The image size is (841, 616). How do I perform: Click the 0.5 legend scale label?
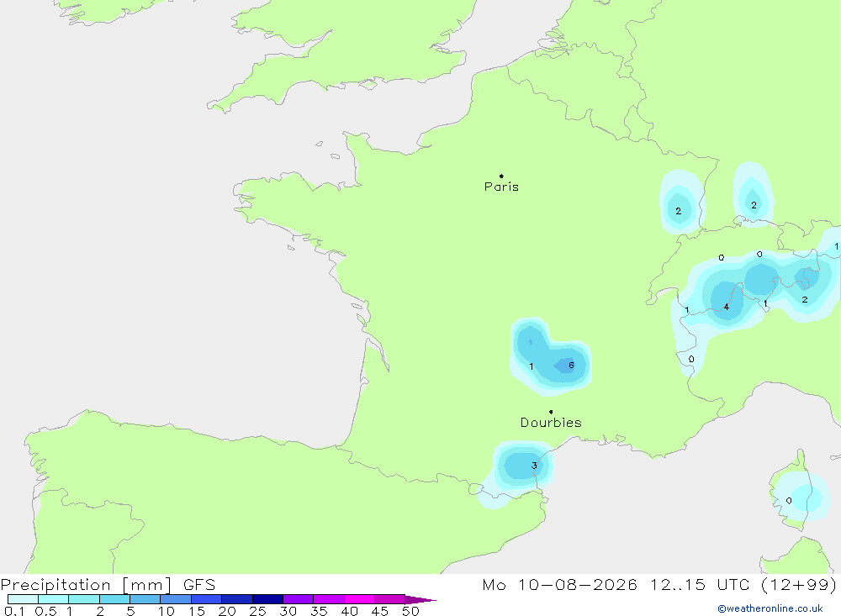coord(45,611)
